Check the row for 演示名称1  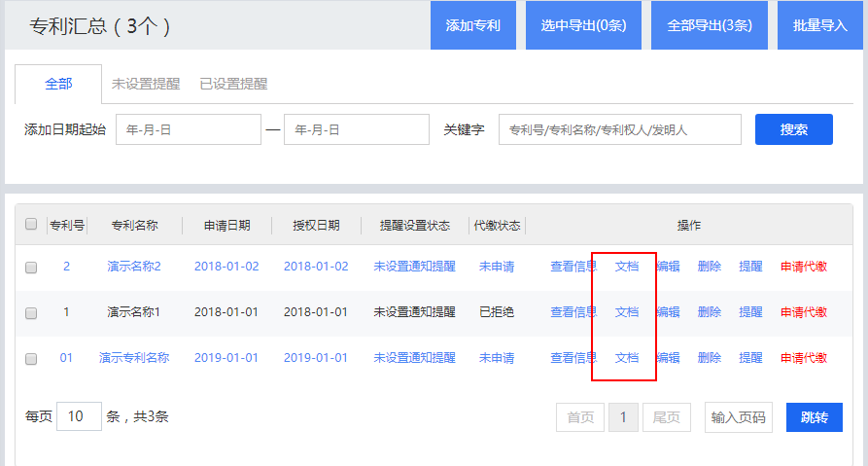click(31, 313)
